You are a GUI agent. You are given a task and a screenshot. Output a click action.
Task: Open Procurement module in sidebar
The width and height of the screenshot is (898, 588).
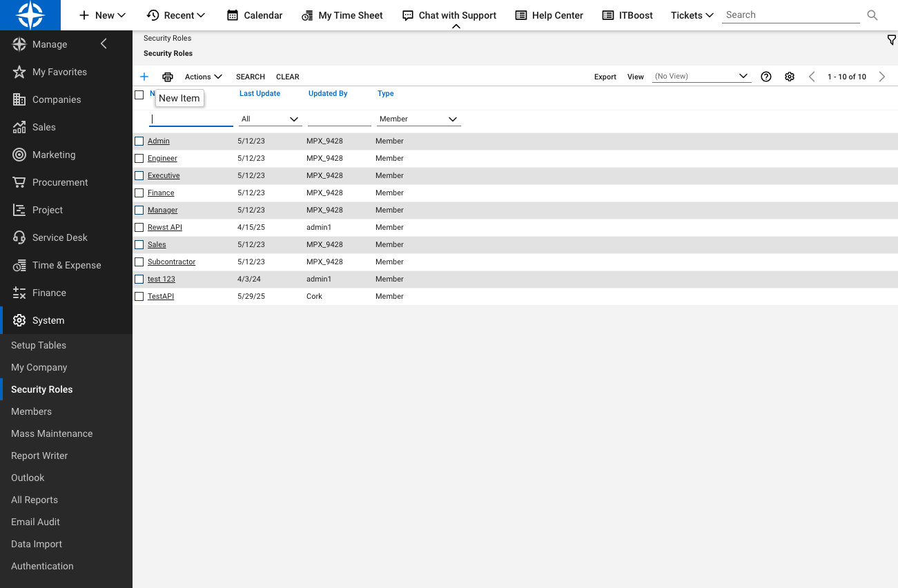click(60, 182)
